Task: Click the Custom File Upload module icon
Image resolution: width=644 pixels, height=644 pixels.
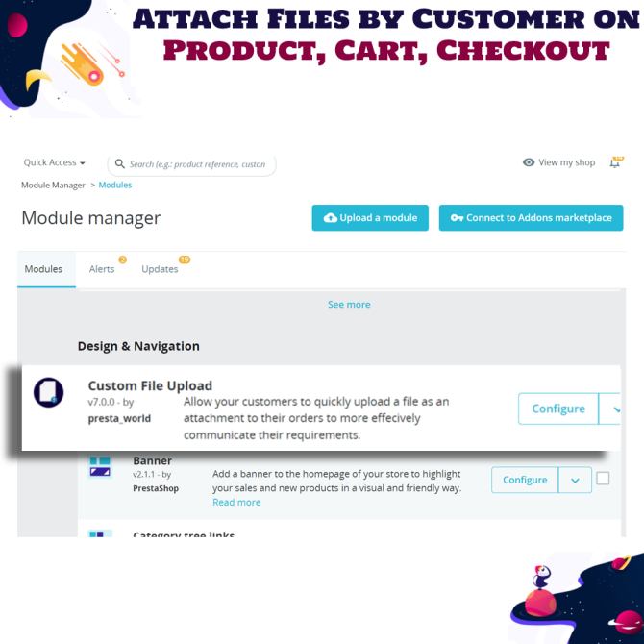Action: coord(48,392)
